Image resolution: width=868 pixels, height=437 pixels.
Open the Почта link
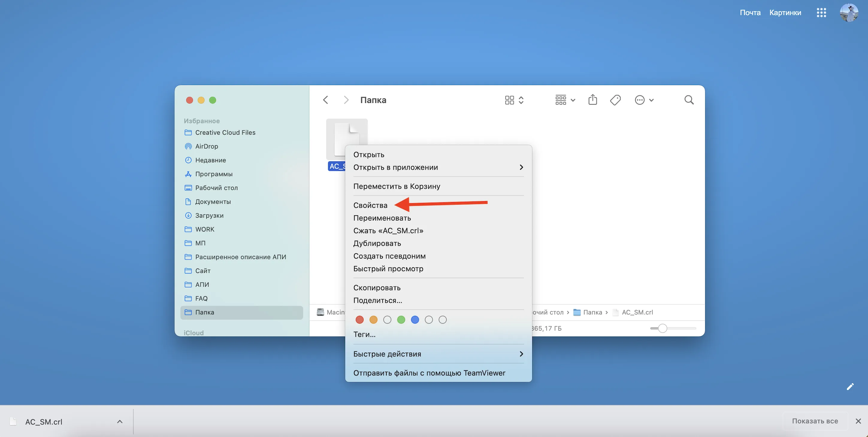tap(750, 13)
